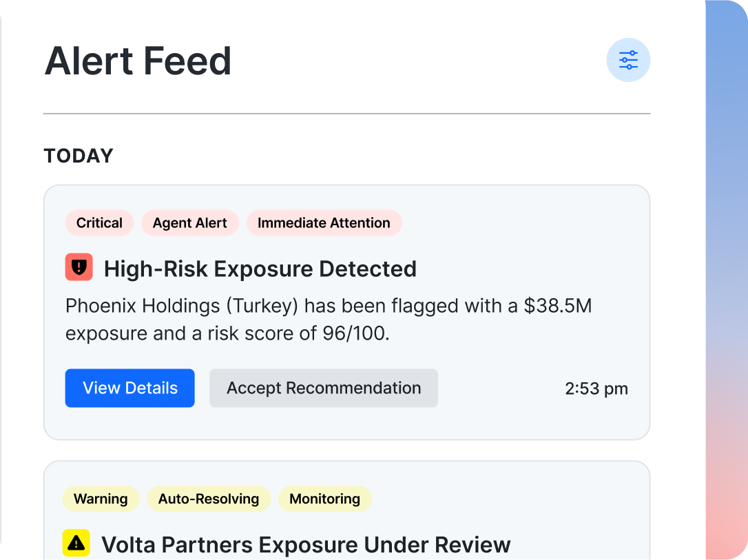Click the red shield high-risk icon

click(x=79, y=267)
